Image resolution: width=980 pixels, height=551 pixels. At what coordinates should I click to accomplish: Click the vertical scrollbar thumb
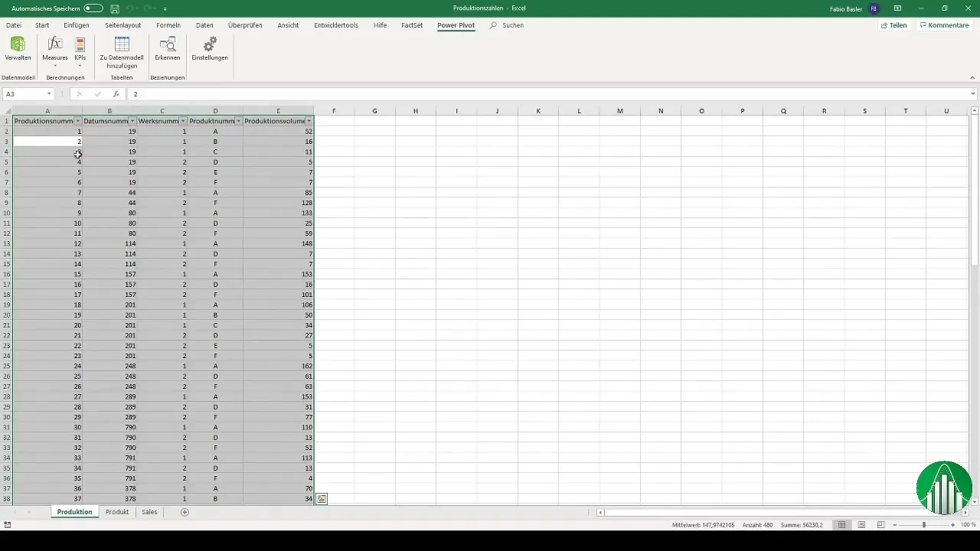click(975, 191)
